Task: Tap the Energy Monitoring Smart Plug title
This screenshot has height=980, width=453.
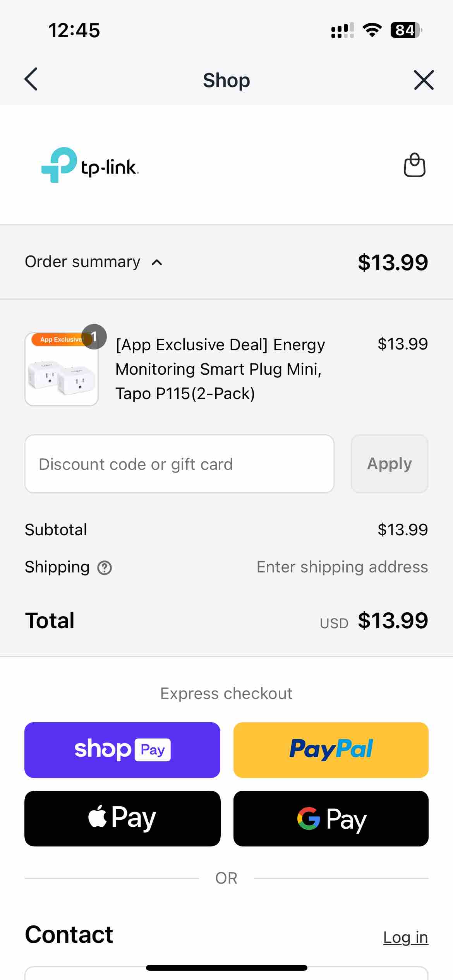Action: [220, 369]
